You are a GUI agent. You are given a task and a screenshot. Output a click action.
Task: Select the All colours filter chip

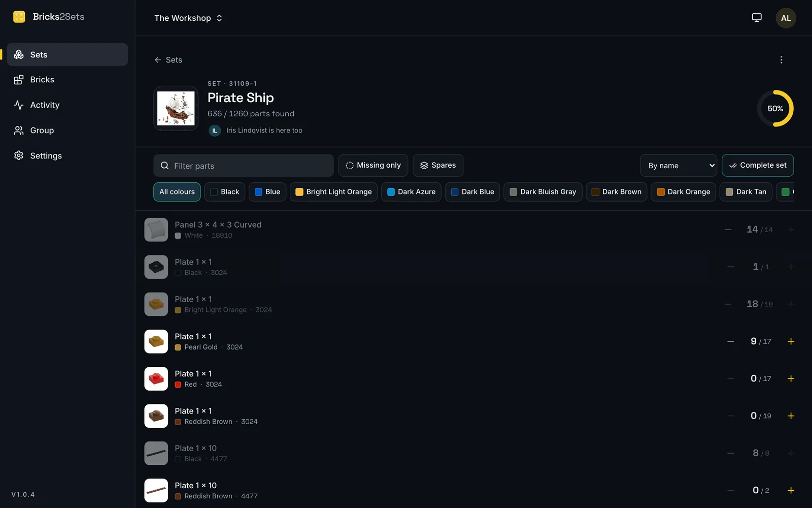click(177, 192)
